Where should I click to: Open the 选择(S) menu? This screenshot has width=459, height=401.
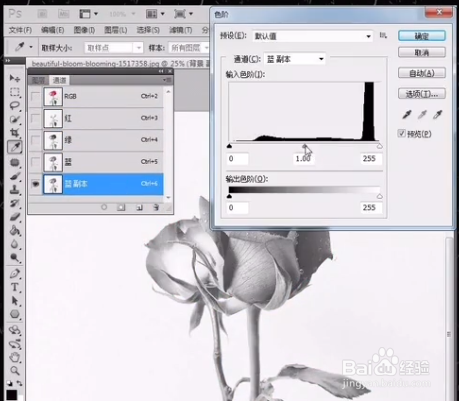[148, 30]
